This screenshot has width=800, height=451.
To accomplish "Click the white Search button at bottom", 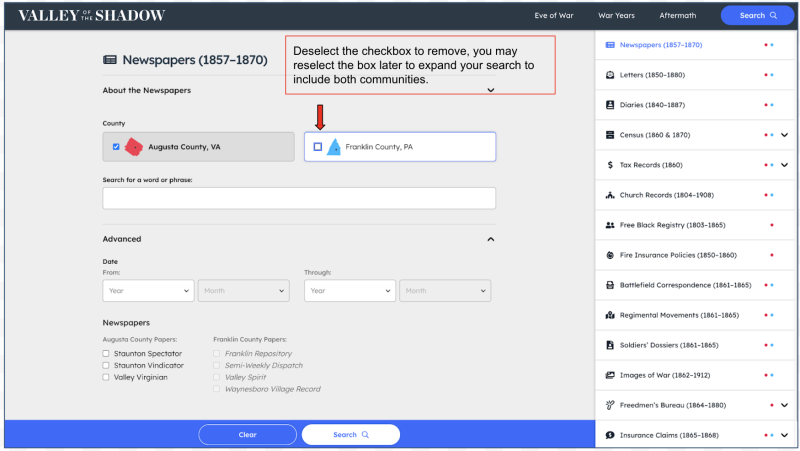I will (351, 435).
